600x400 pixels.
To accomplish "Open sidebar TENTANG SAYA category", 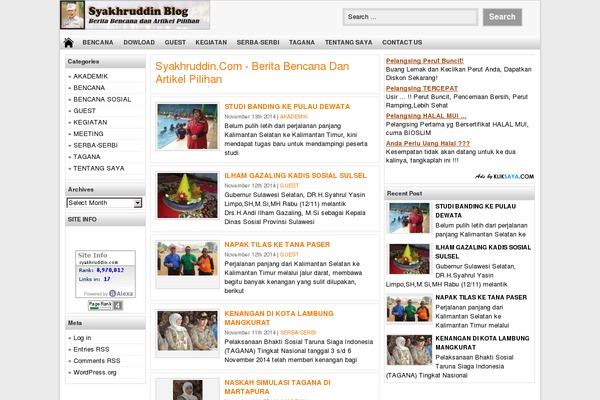I will click(99, 168).
